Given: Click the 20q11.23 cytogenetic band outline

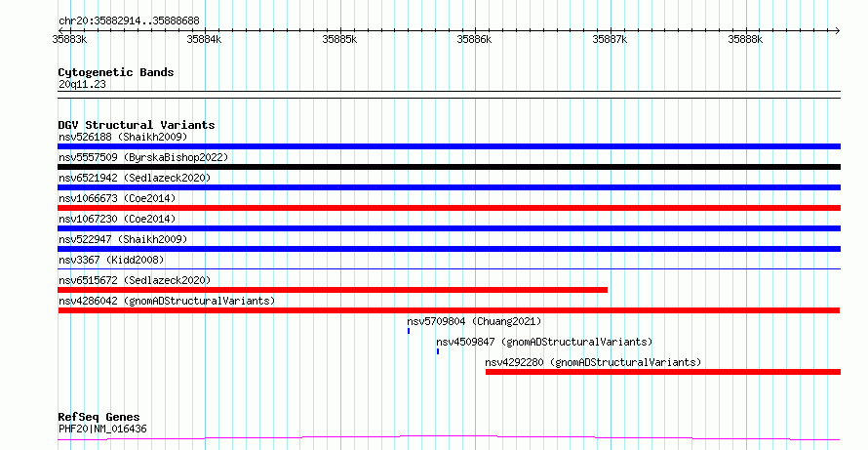Looking at the screenshot, I should coord(449,95).
